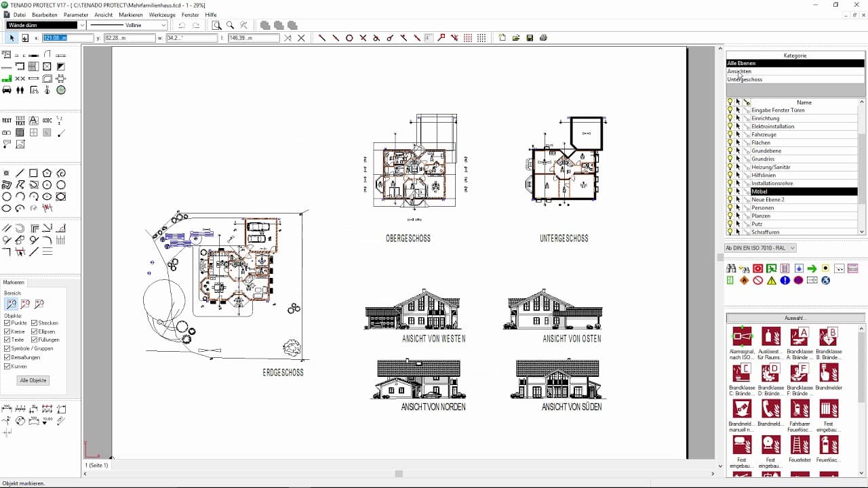The image size is (868, 488).
Task: Click the binoculars search icon
Action: [x=731, y=268]
